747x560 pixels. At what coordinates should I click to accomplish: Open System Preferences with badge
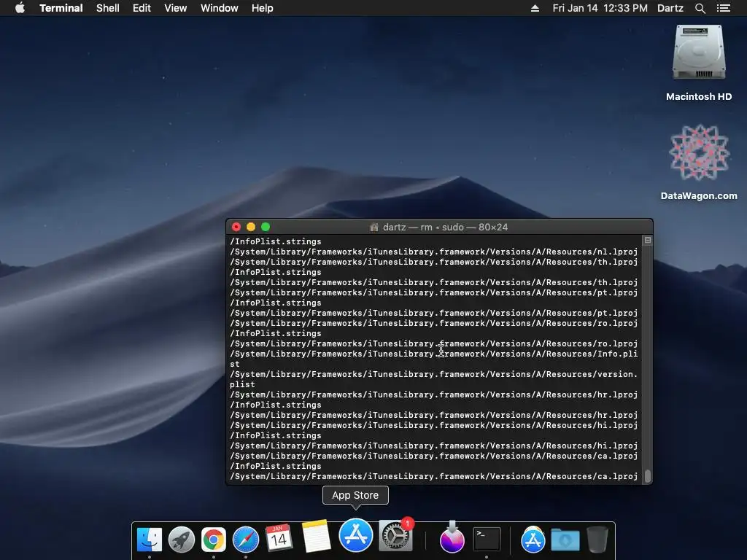(395, 536)
